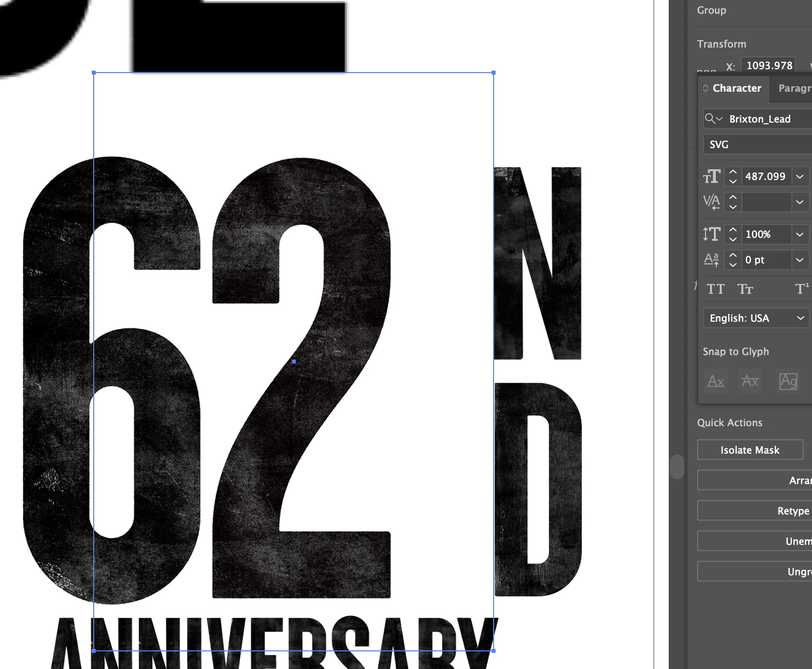Screen dimensions: 812x669
Task: Click the baseline shift stepper arrows
Action: [x=733, y=260]
